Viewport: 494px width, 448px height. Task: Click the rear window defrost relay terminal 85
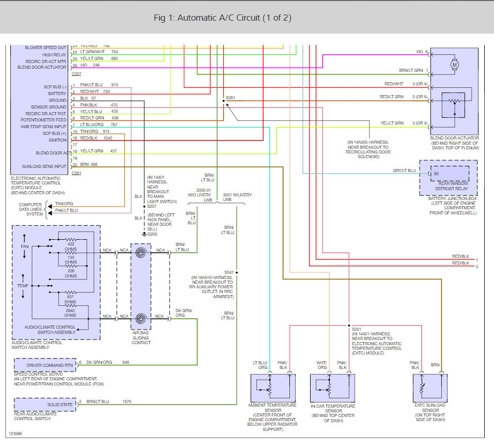[436, 174]
